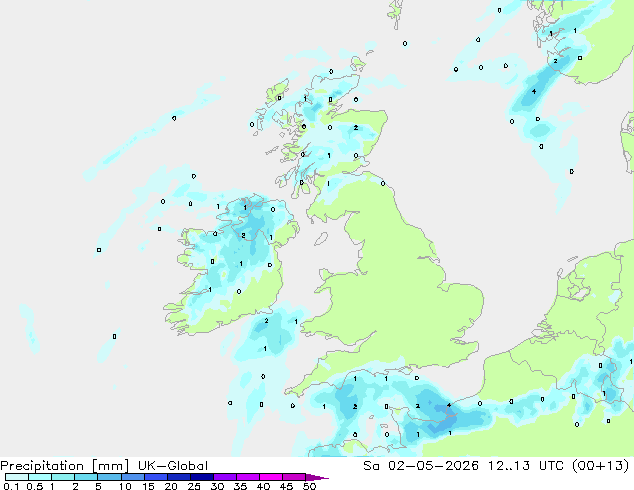This screenshot has width=634, height=490.
Task: Click the '25' legend label
Action: [194, 486]
